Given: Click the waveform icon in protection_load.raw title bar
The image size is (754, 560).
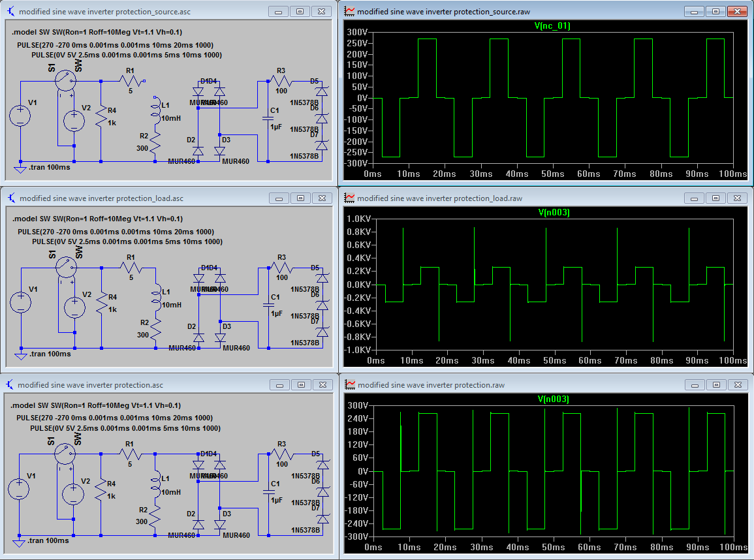Looking at the screenshot, I should (351, 198).
